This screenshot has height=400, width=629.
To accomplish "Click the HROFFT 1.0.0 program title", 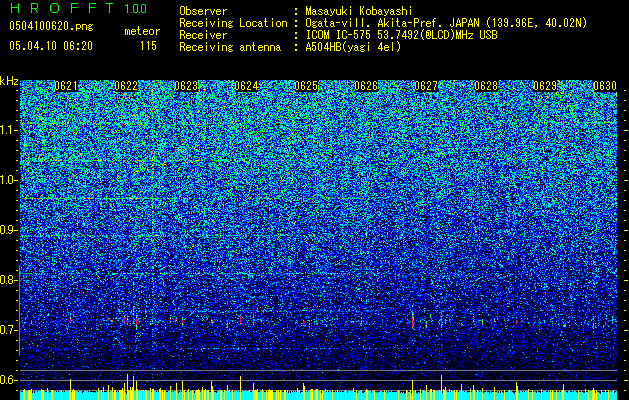I will click(x=79, y=8).
